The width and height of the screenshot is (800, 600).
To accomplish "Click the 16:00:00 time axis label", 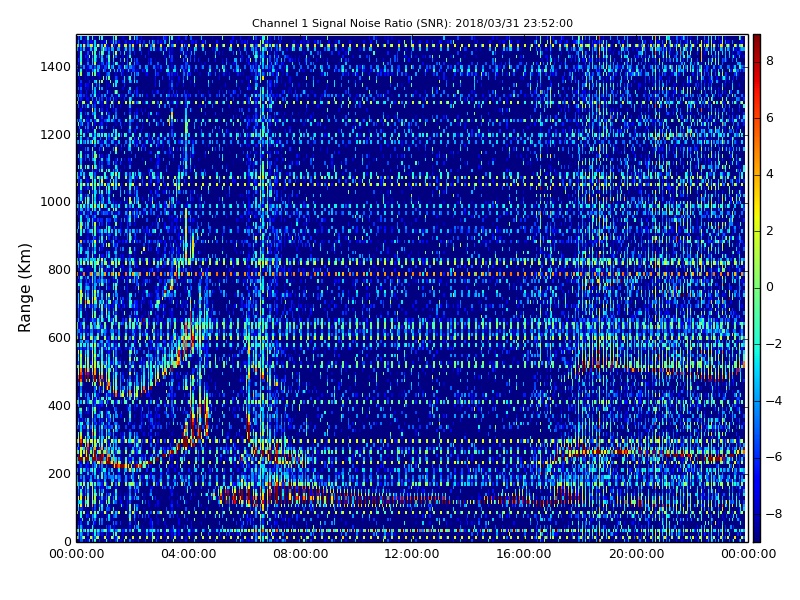I will point(524,554).
